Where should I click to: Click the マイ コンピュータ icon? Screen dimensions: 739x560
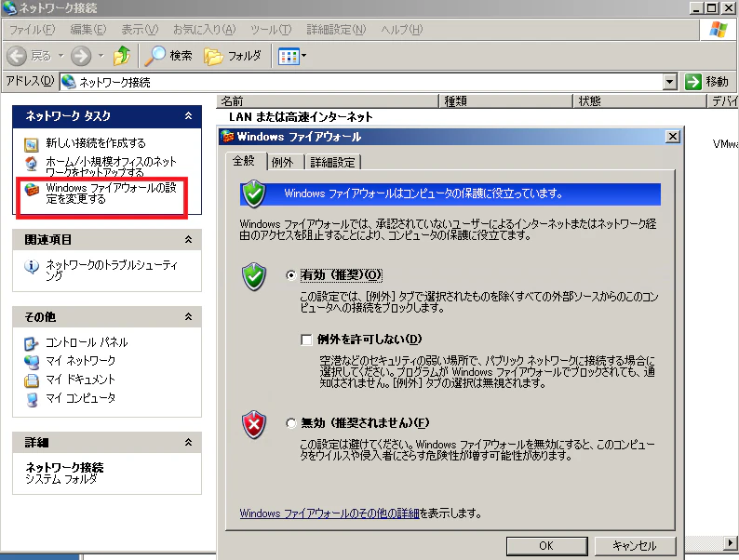pos(31,399)
